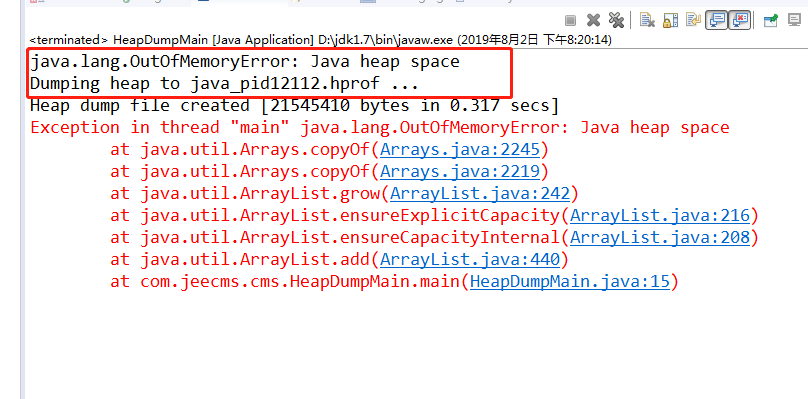Image resolution: width=808 pixels, height=399 pixels.
Task: Toggle Scroll Lock padlock icon
Action: click(670, 20)
